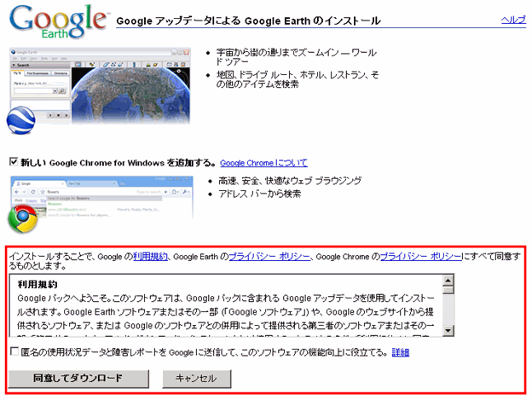
Task: Click the Google Earth logo
Action: [58, 22]
